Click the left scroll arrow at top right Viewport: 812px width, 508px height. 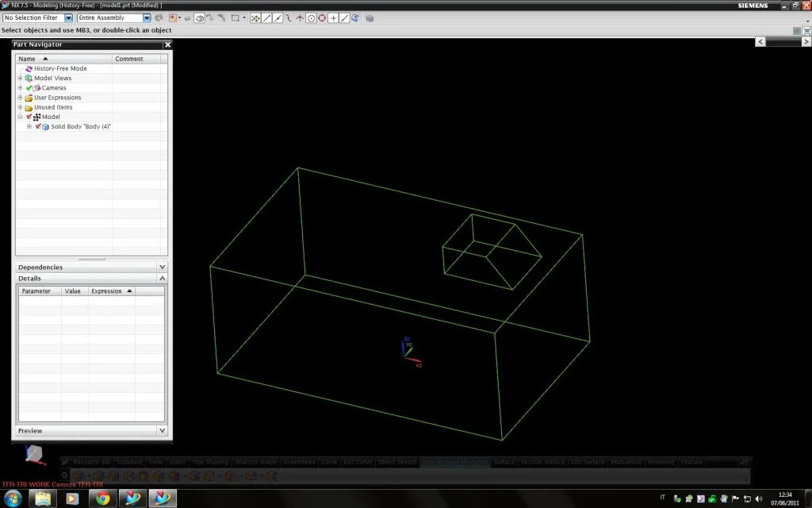pos(760,41)
